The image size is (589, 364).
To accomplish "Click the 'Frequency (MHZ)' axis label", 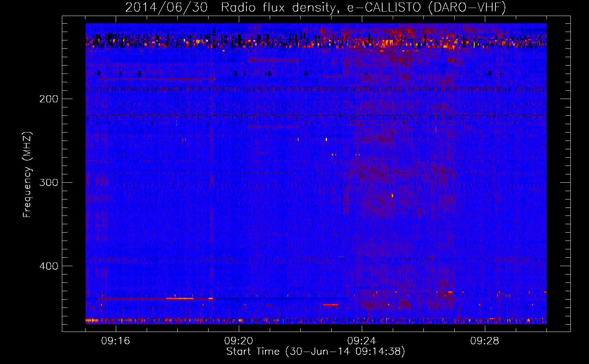I will (27, 175).
